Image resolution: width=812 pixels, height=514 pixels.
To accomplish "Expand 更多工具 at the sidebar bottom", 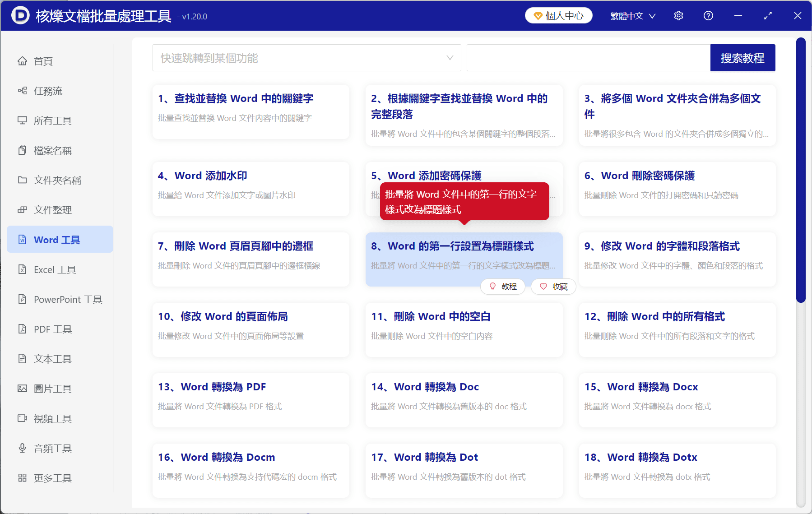I will (x=52, y=477).
